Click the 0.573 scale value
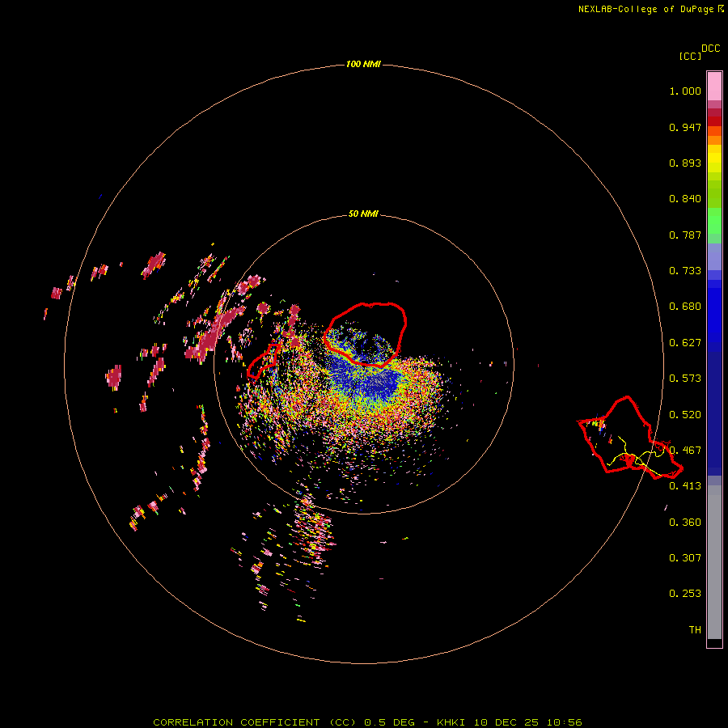This screenshot has width=728, height=728. click(685, 379)
